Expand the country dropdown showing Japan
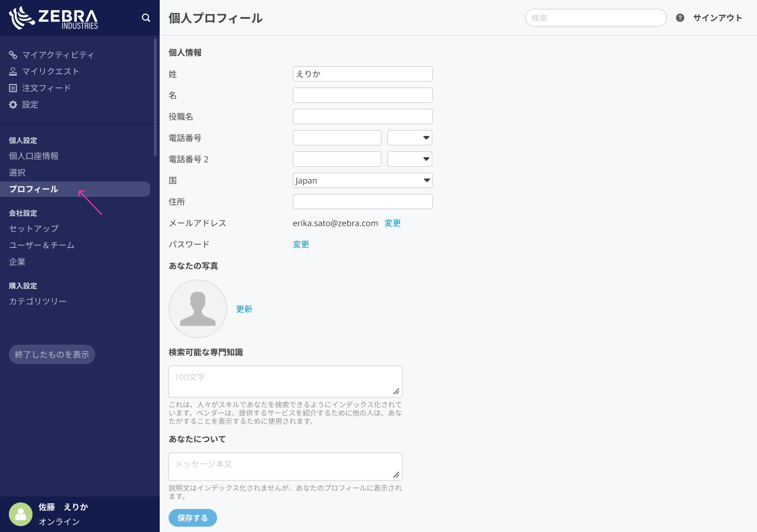Screen dimensions: 757x532 point(363,180)
